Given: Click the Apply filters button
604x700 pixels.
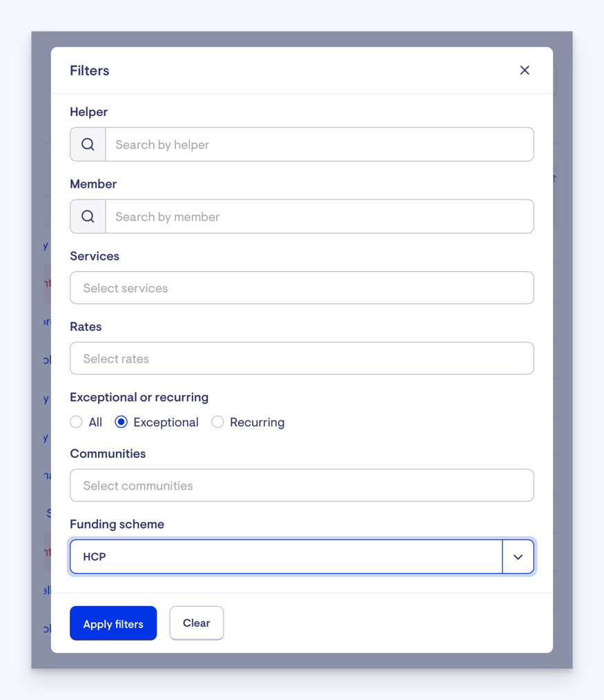Looking at the screenshot, I should (113, 623).
